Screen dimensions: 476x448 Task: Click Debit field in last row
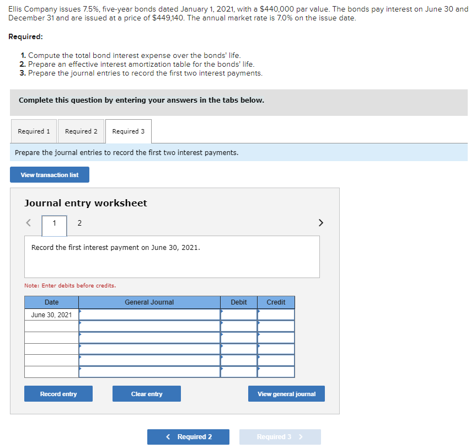(x=239, y=372)
